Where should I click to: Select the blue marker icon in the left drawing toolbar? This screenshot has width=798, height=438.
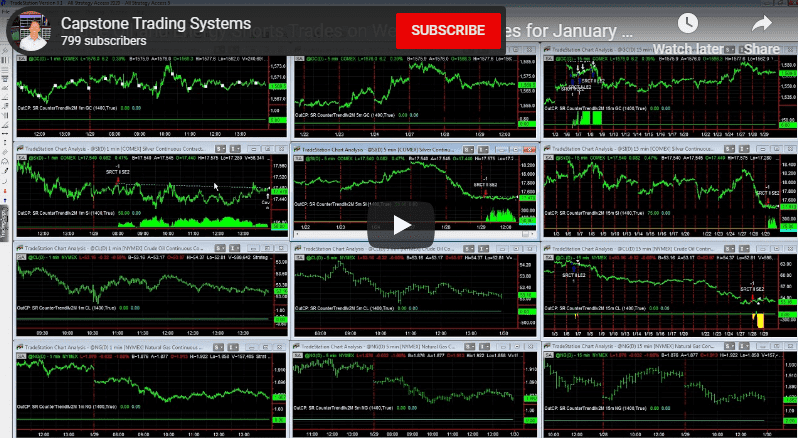coord(5,198)
